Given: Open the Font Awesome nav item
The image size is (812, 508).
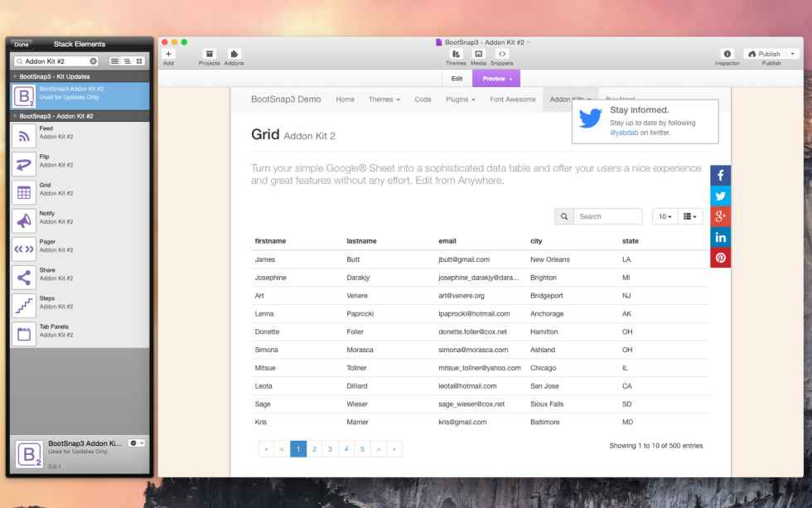Looking at the screenshot, I should [513, 99].
